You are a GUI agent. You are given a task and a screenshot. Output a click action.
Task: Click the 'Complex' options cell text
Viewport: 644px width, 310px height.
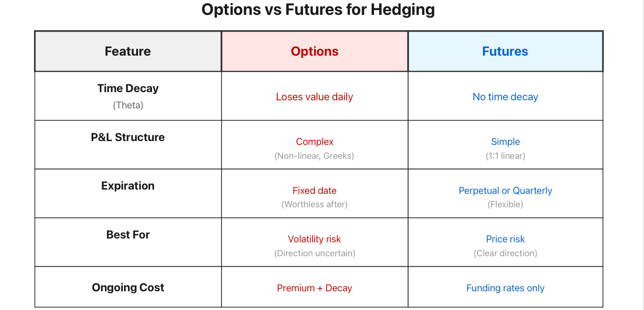point(315,142)
